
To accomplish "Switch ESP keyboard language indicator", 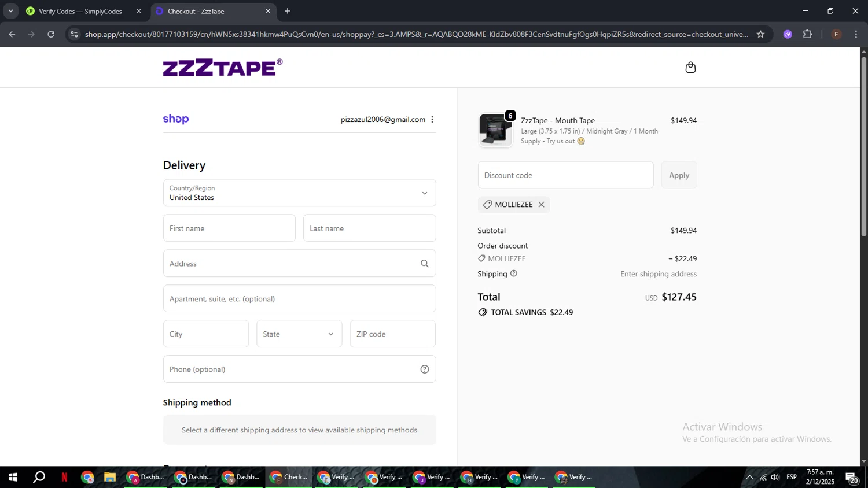I will coord(792,477).
